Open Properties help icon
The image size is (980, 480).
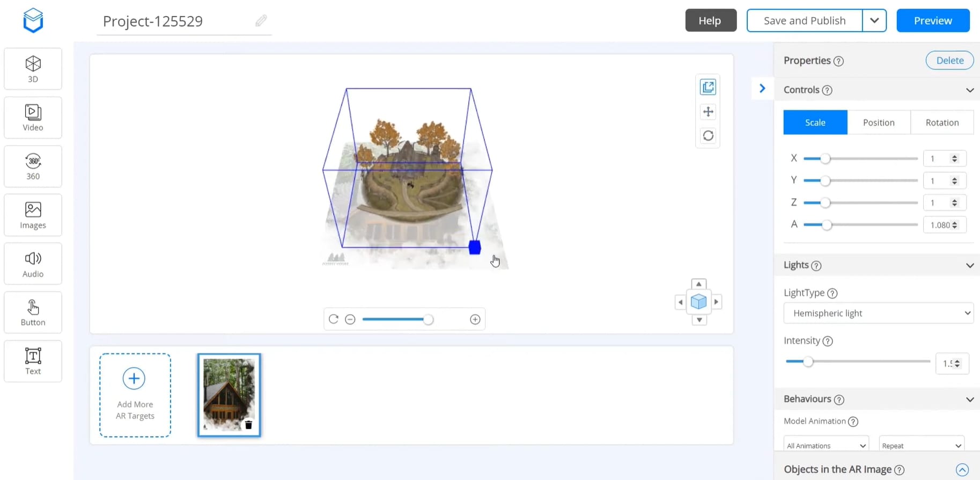tap(839, 61)
